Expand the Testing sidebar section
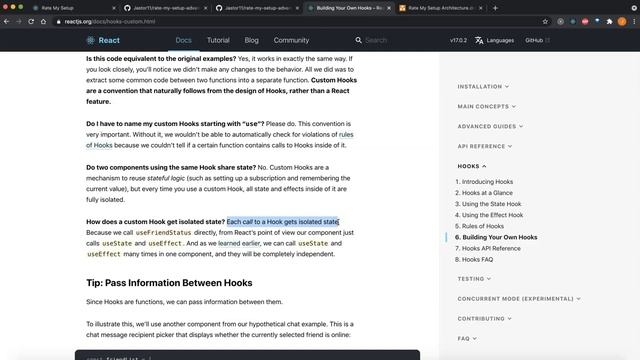The height and width of the screenshot is (360, 640). (474, 279)
